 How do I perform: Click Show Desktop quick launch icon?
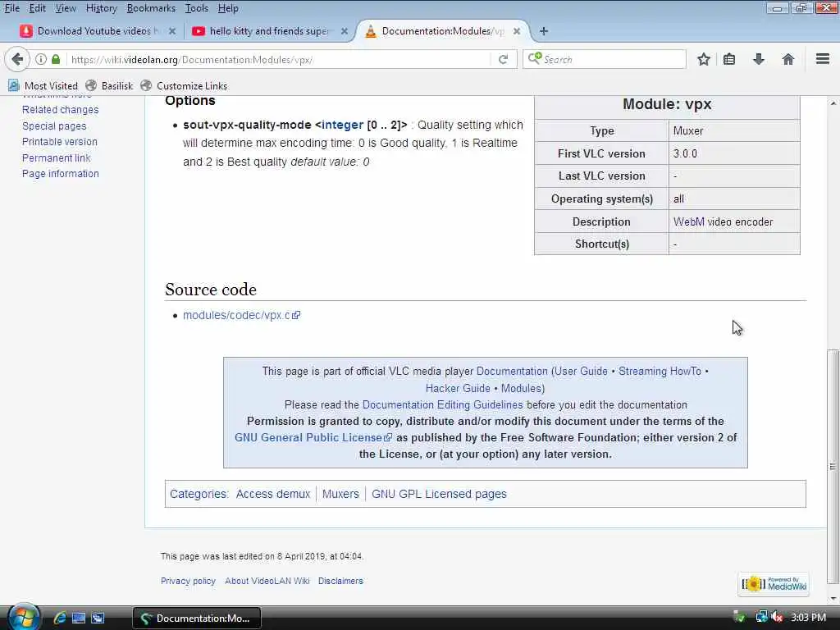(79, 618)
